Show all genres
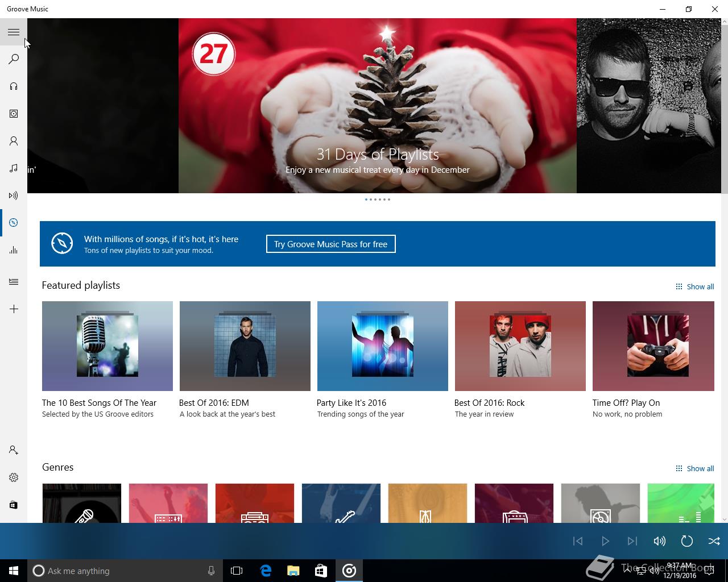Image resolution: width=728 pixels, height=582 pixels. coord(694,468)
